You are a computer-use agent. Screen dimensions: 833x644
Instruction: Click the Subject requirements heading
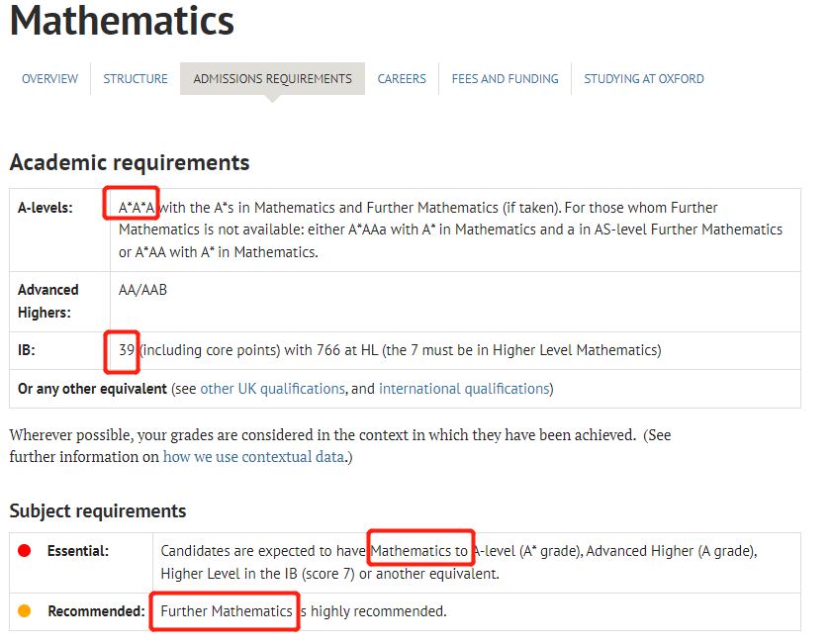[98, 511]
